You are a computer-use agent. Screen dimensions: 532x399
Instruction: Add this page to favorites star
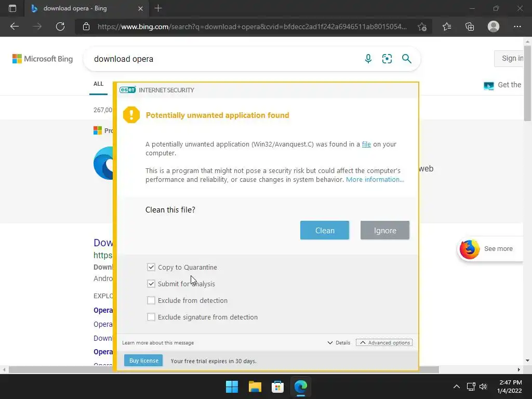[422, 26]
